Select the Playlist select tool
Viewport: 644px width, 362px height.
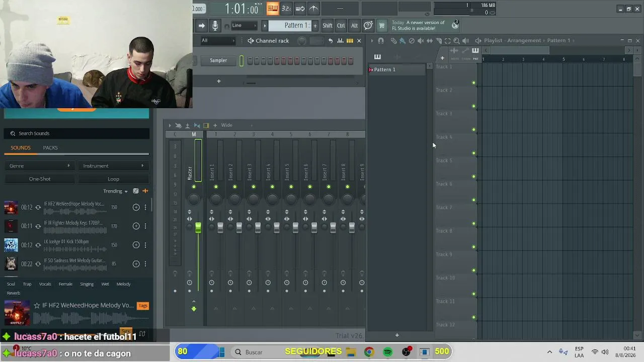(448, 41)
